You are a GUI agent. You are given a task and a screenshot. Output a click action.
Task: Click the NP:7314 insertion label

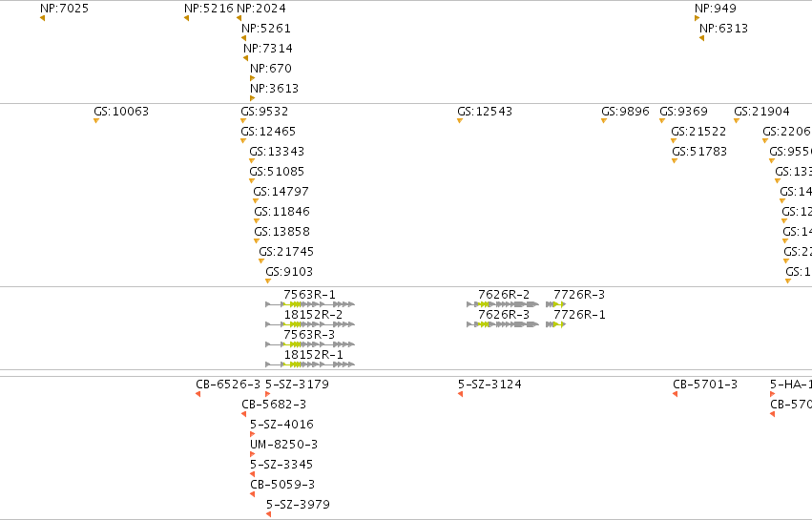[x=268, y=49]
